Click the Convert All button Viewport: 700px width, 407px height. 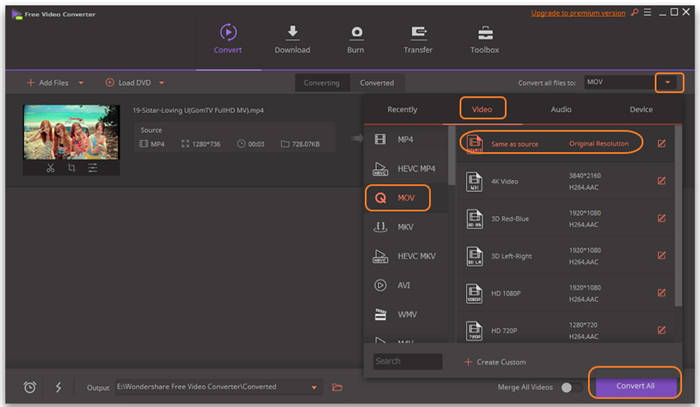635,386
